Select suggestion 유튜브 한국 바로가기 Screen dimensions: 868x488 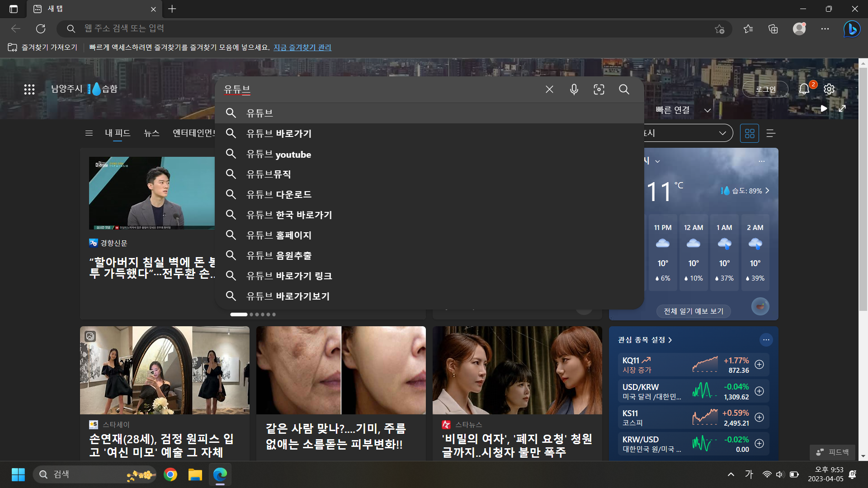(429, 215)
